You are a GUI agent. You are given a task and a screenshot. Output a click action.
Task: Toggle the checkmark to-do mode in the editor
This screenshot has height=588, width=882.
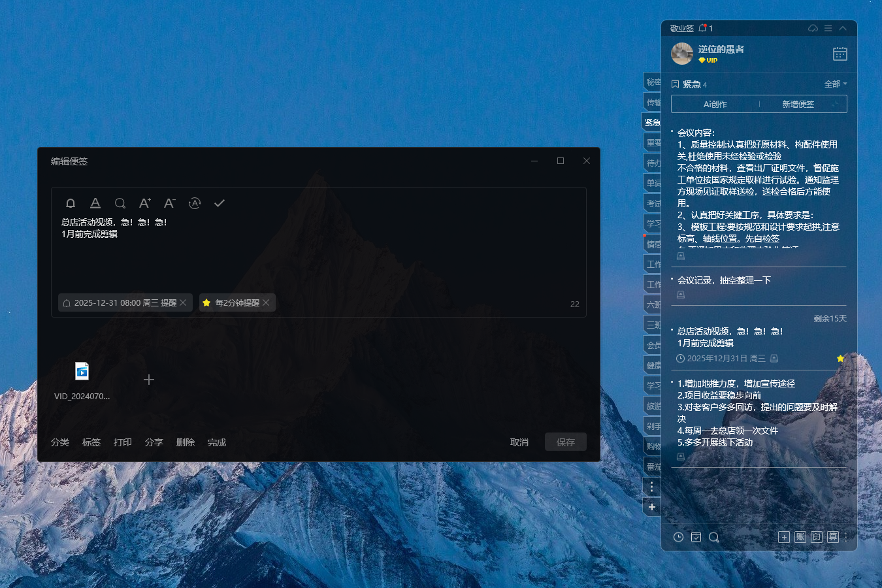point(220,203)
